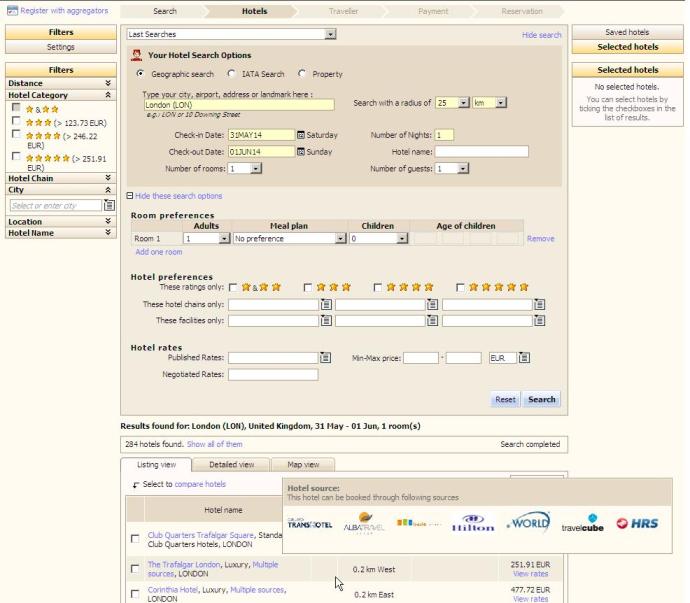Click the Add one room link
This screenshot has height=603, width=690.
point(158,252)
